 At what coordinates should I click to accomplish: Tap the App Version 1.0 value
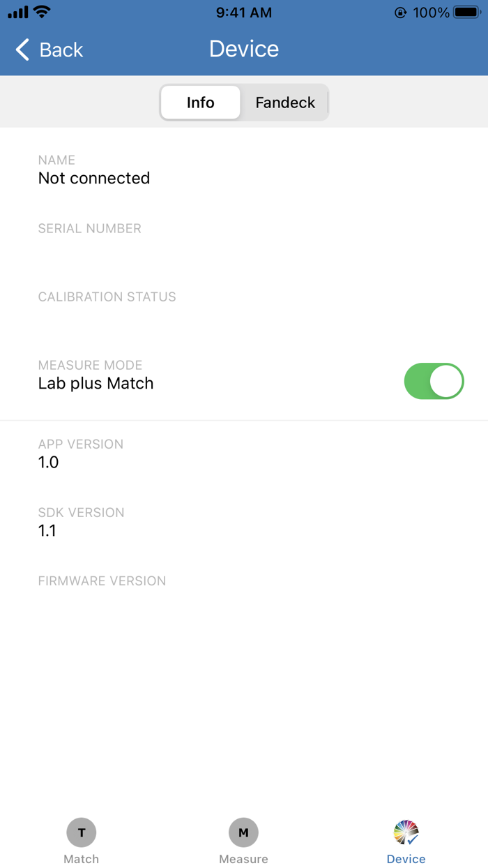point(49,462)
